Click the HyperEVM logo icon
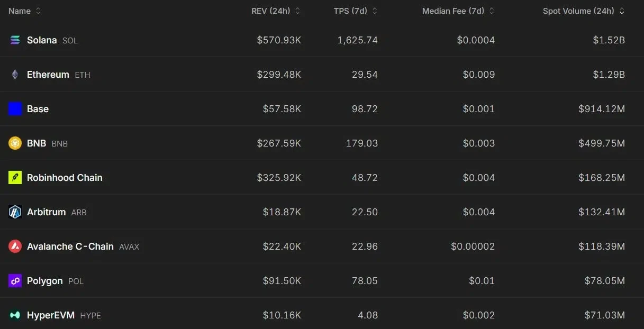The image size is (644, 329). [x=15, y=315]
